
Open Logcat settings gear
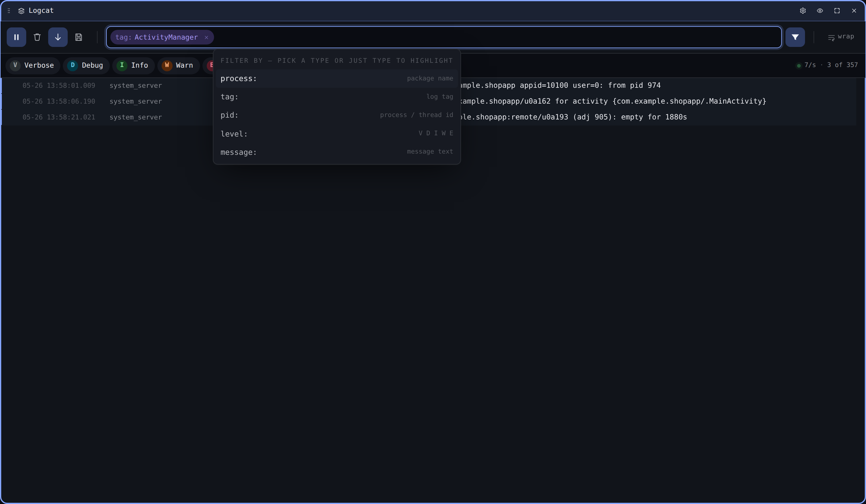coord(803,11)
